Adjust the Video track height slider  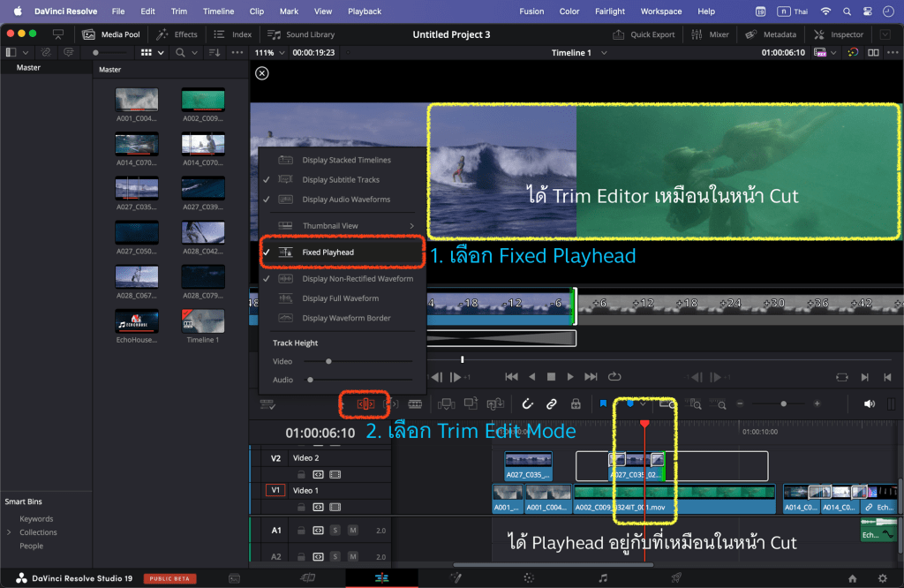pyautogui.click(x=328, y=361)
